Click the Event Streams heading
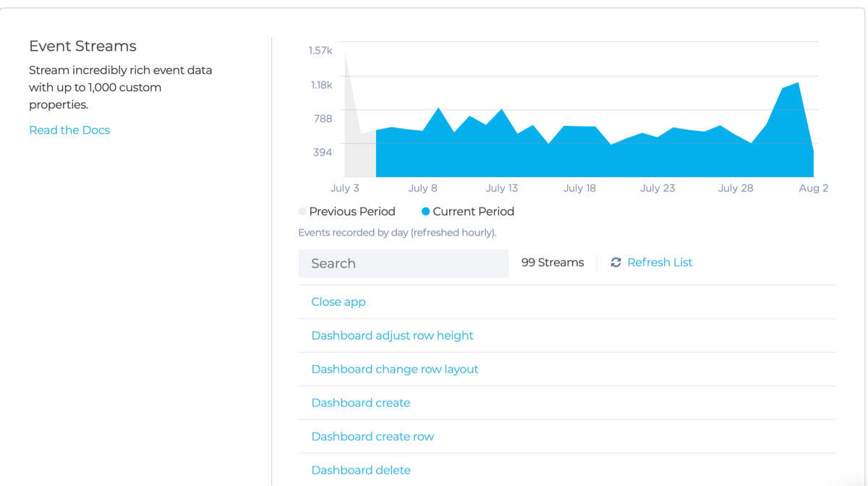 pyautogui.click(x=82, y=46)
